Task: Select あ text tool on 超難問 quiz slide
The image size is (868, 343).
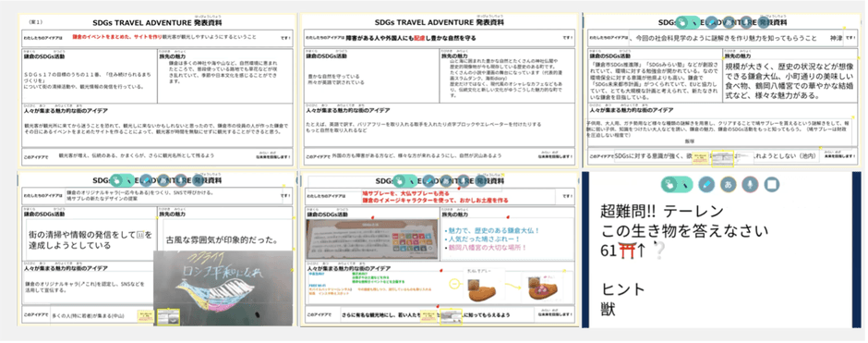Action: [x=729, y=185]
